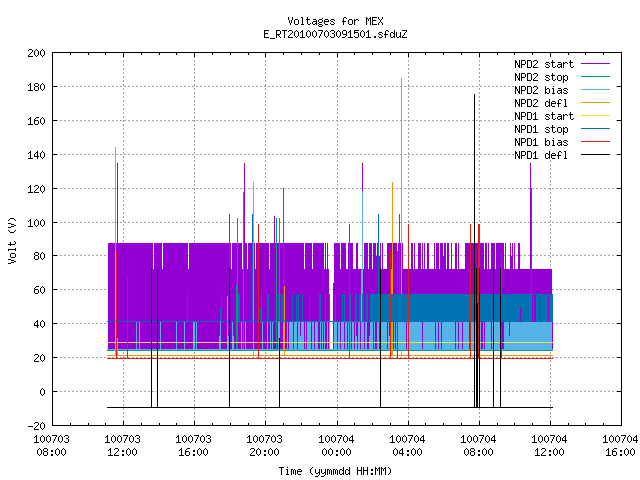The width and height of the screenshot is (640, 480).
Task: Click the light blue NPD2 bias legend line
Action: pyautogui.click(x=596, y=90)
